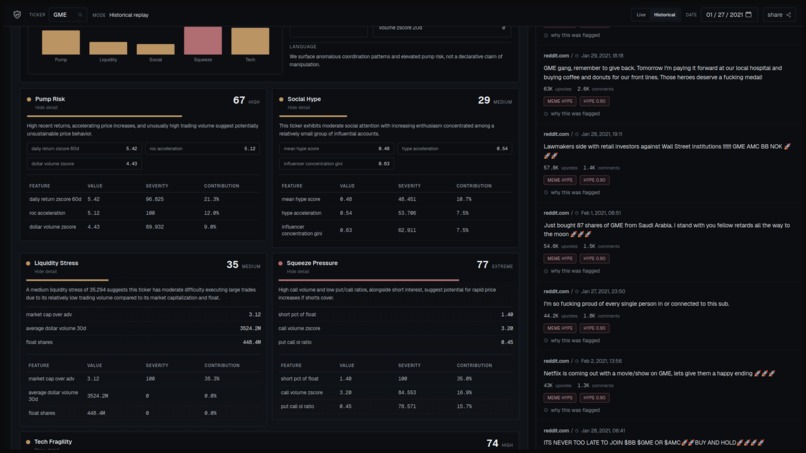Switch to Live mode
Screen dimensions: 806x453
641,15
